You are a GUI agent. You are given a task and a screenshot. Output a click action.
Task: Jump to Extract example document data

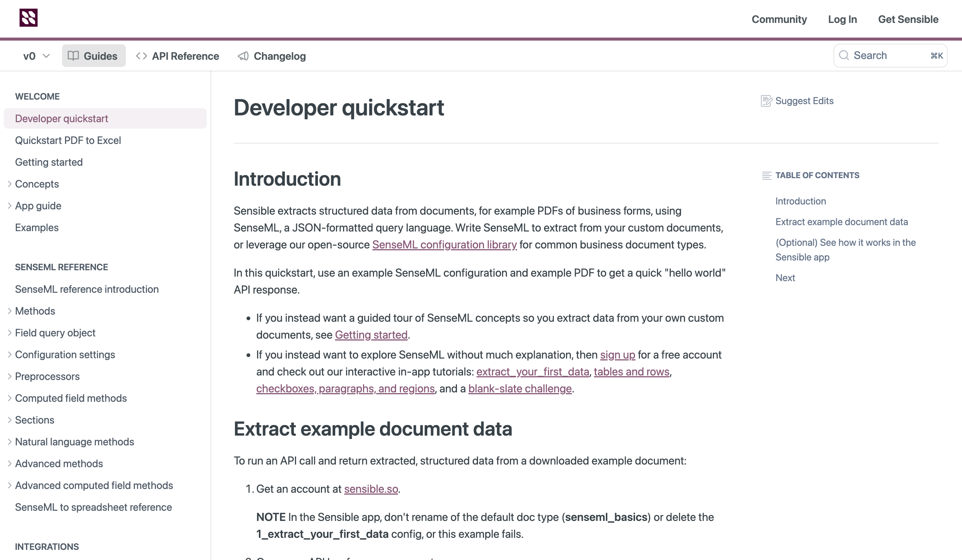(x=841, y=222)
